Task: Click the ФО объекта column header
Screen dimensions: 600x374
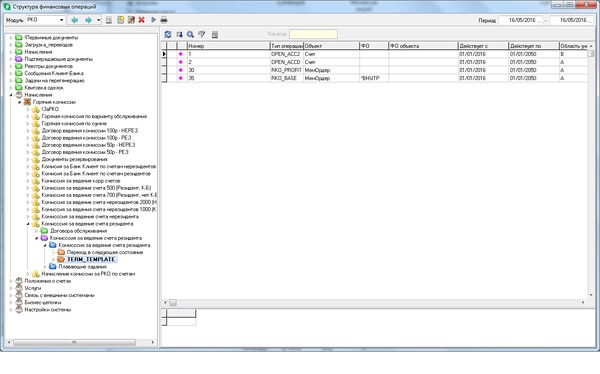Action: tap(423, 46)
